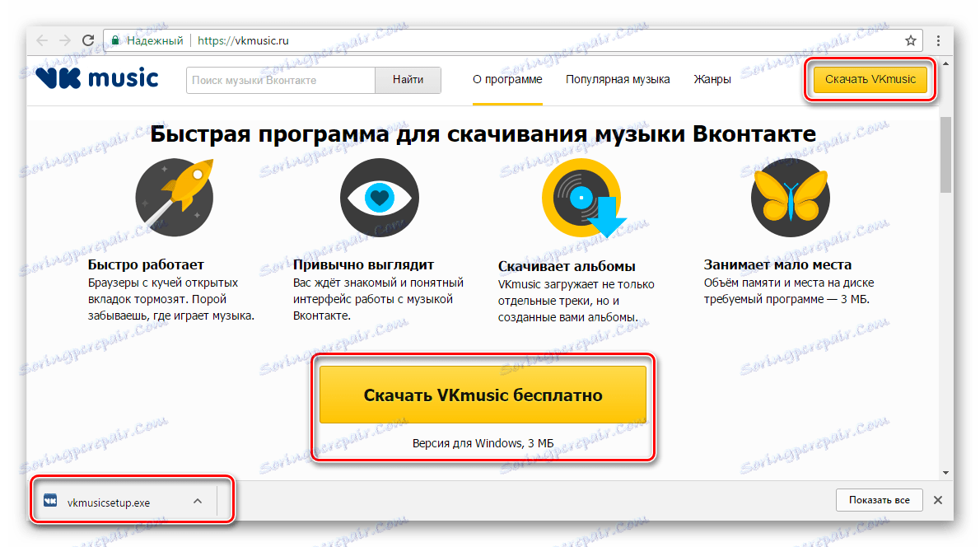
Task: Switch to the 'О программе' tab
Action: point(507,79)
